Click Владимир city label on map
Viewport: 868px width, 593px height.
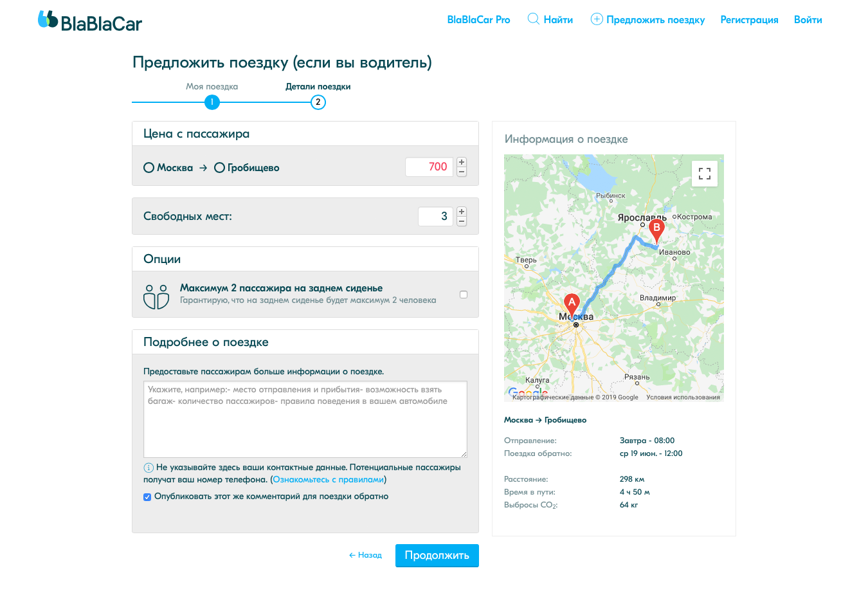click(658, 298)
